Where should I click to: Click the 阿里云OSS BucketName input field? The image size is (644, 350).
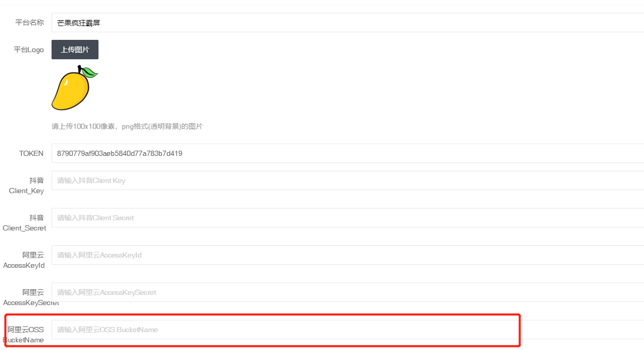(x=348, y=330)
